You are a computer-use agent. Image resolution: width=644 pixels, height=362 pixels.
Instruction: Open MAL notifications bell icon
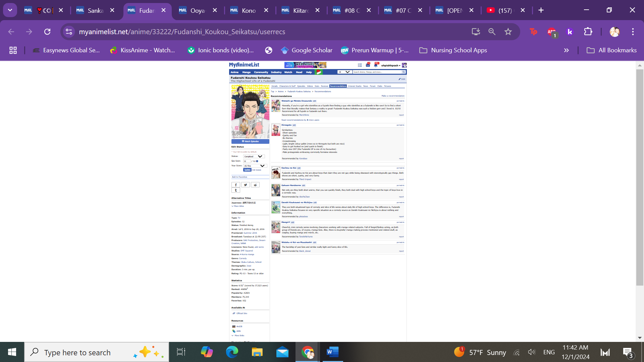pos(376,65)
